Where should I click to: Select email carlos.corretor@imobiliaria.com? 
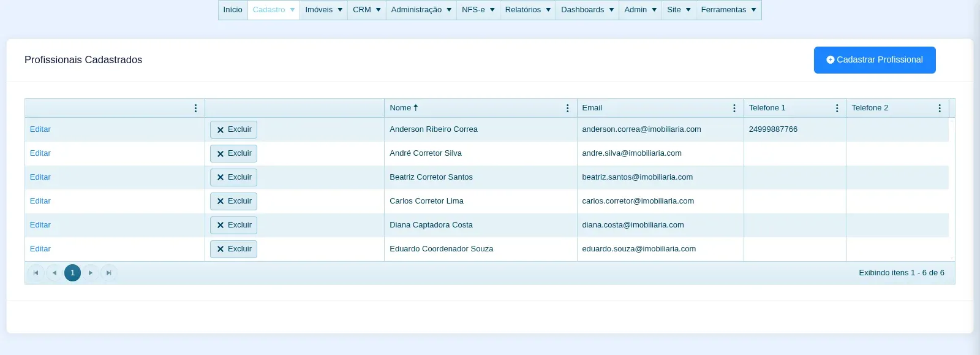[638, 201]
